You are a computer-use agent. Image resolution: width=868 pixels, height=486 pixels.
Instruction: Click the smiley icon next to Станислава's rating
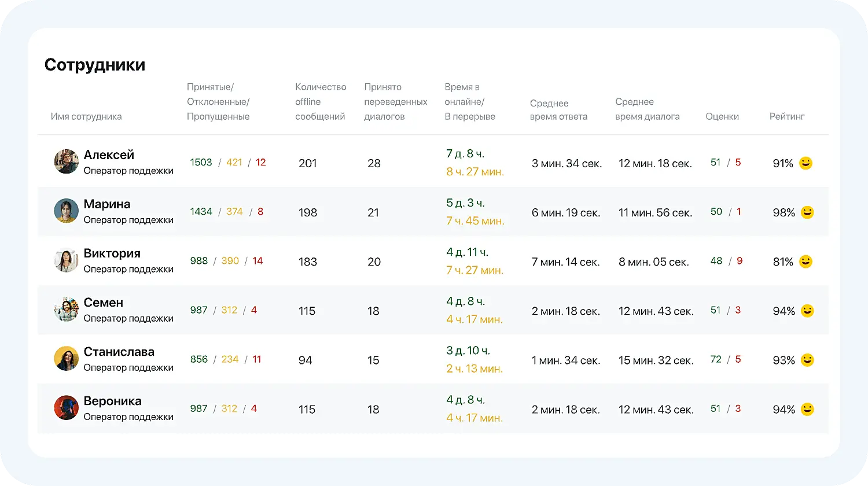[806, 360]
